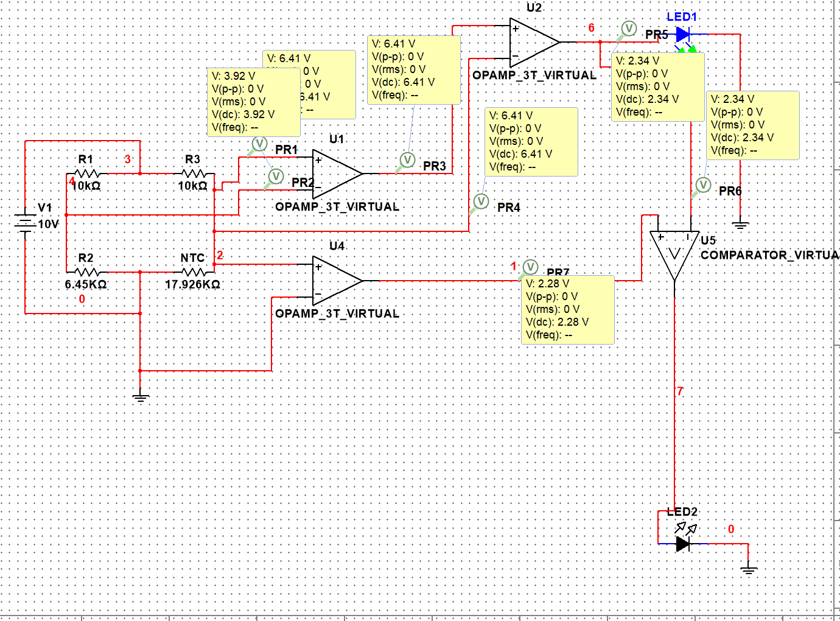Click the PR7 yellow readout showing 2.28 V
Viewport: 840px width, 621px height.
click(567, 309)
